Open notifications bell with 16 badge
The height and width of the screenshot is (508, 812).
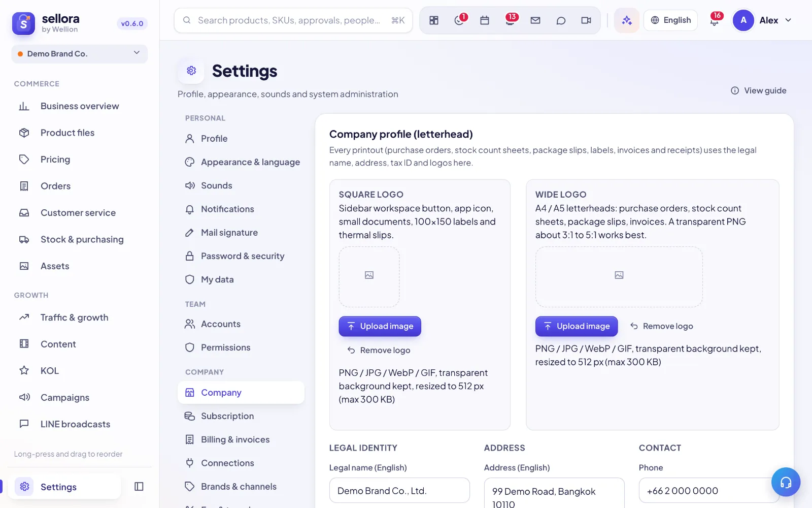click(x=715, y=20)
